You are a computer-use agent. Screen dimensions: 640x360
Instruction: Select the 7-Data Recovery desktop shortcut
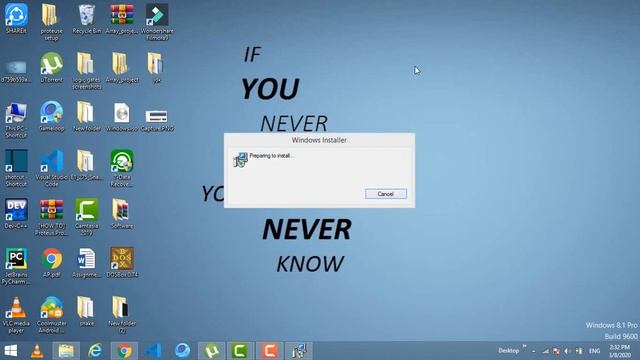pos(122,168)
